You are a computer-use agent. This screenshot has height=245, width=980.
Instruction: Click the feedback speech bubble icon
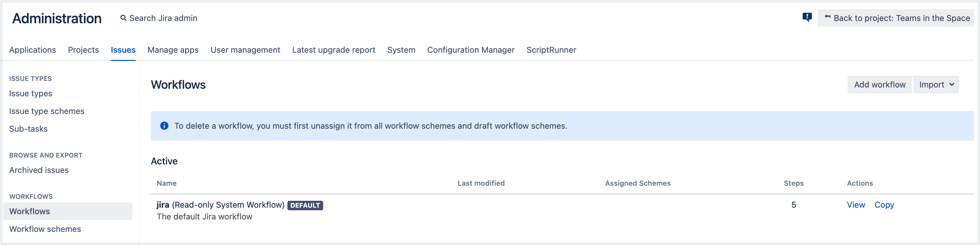tap(807, 17)
